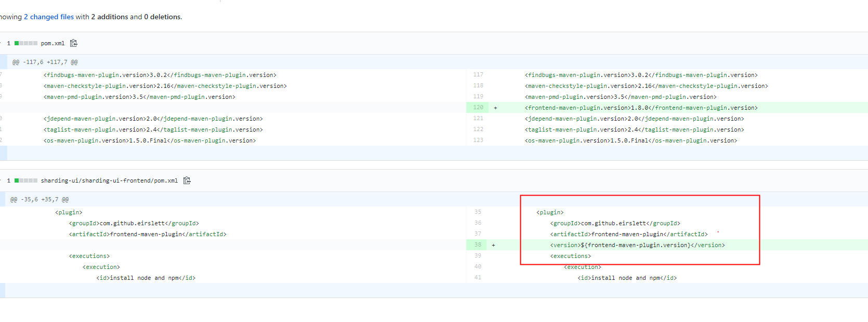Click line number 39 in the second diff
This screenshot has height=322, width=868.
click(x=478, y=255)
